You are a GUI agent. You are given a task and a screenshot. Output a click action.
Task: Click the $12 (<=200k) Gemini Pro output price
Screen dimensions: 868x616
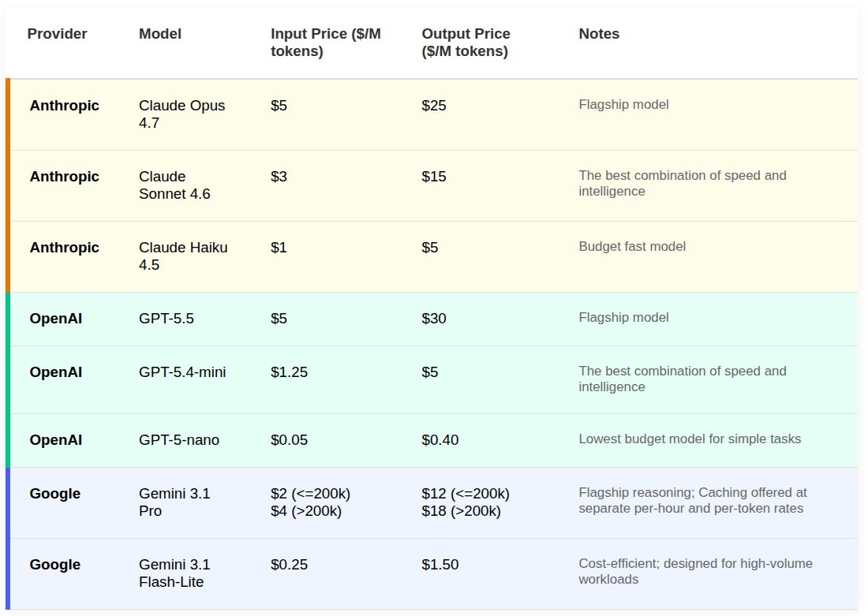coord(466,493)
